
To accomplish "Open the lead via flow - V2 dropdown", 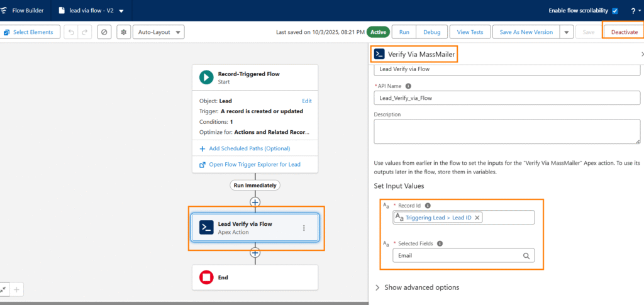I will click(121, 11).
